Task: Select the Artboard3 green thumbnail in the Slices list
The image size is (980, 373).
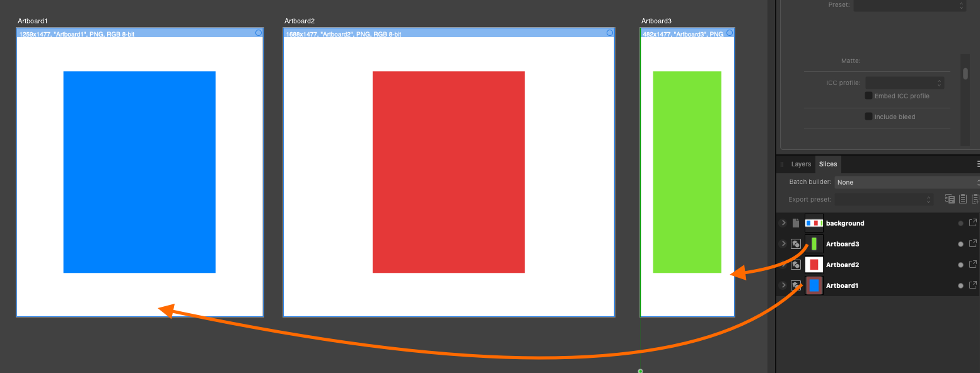Action: click(814, 244)
